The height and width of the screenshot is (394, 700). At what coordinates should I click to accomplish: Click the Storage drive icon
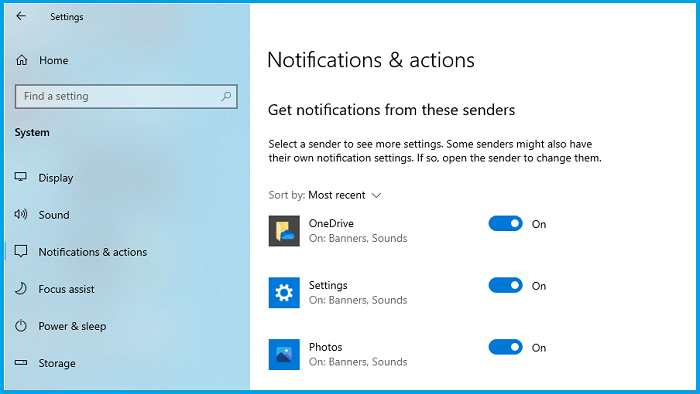click(x=21, y=363)
